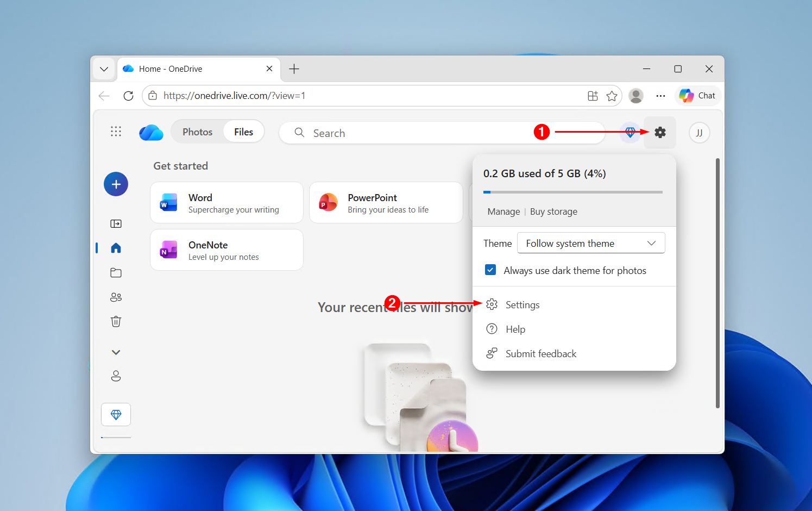
Task: Click the premium diamond button in the sidebar
Action: (x=116, y=415)
